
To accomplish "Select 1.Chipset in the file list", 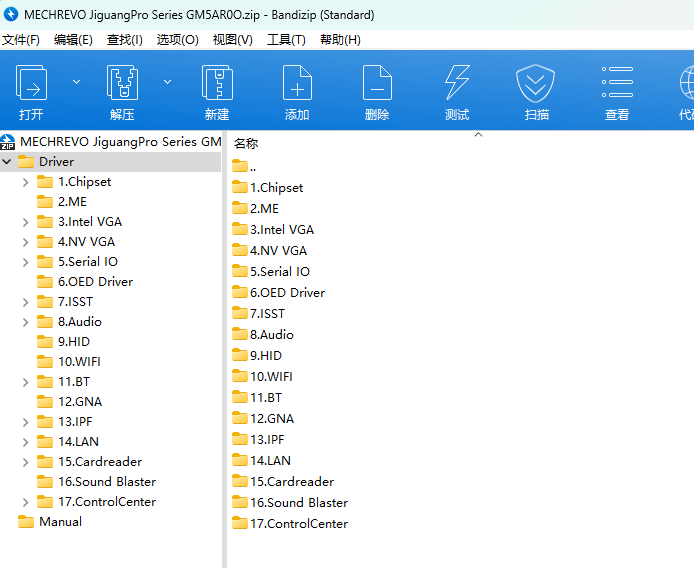I will coord(267,188).
